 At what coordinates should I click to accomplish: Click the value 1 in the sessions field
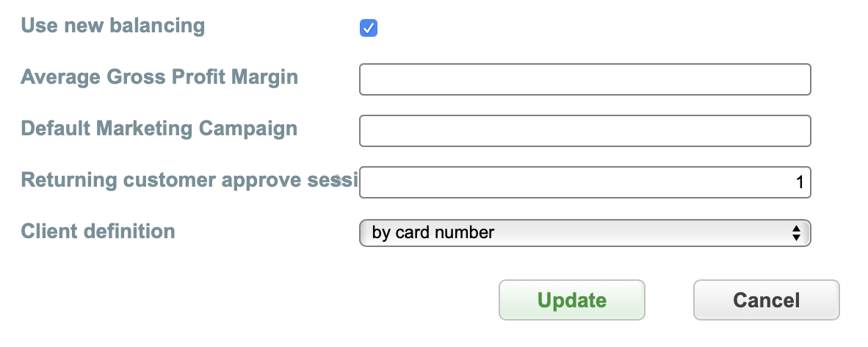(x=800, y=182)
